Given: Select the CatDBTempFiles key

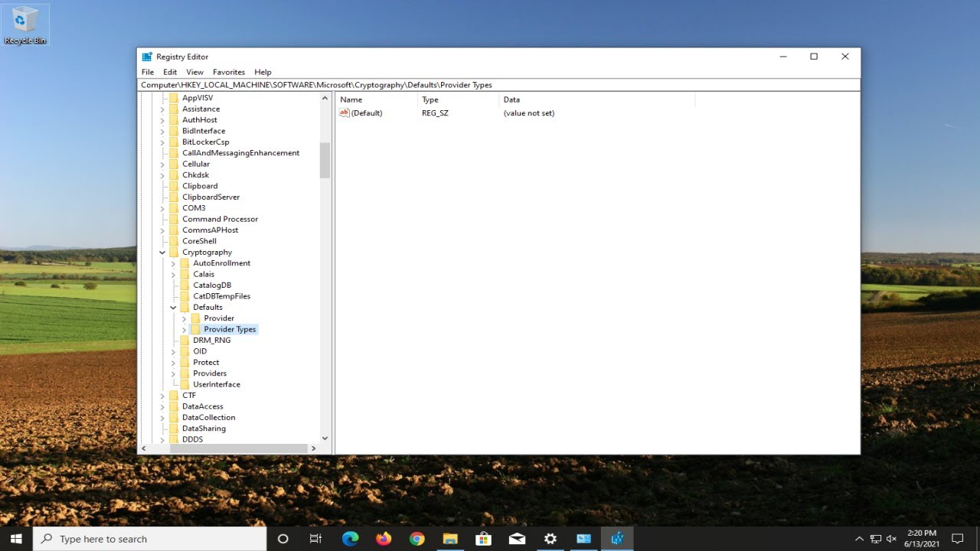Looking at the screenshot, I should 221,296.
